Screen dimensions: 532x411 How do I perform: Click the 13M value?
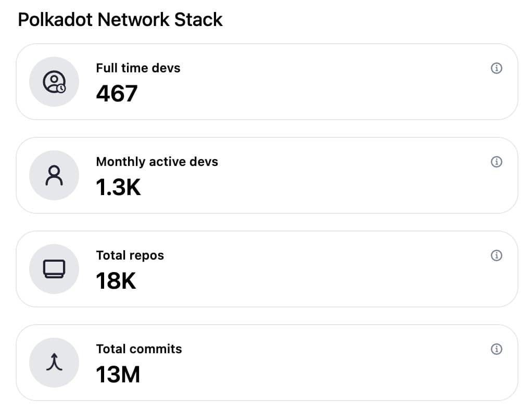118,375
